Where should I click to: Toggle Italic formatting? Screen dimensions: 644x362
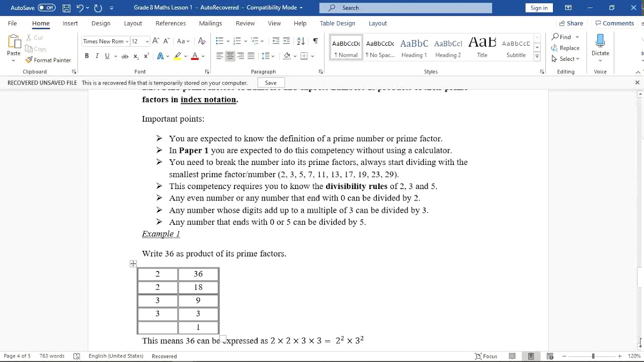(x=97, y=56)
